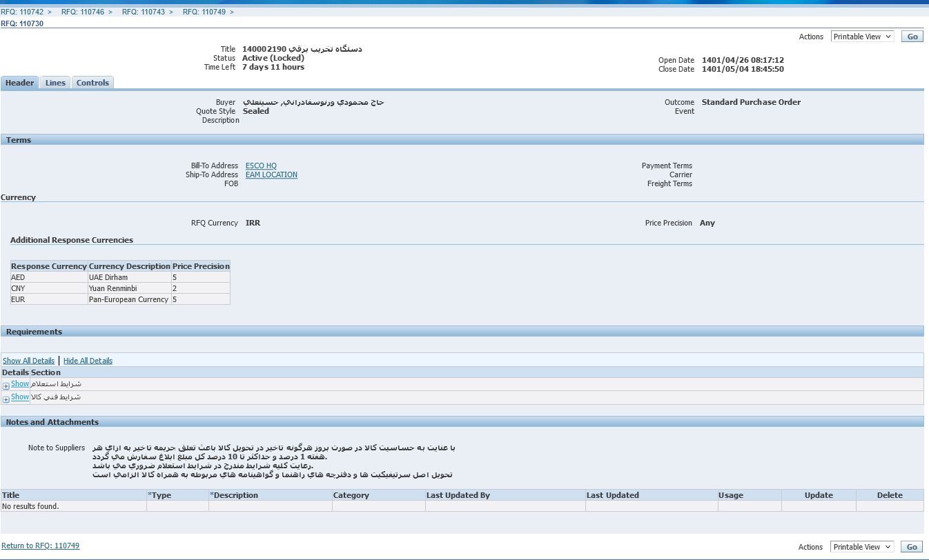This screenshot has width=929, height=560.
Task: Select the Sealed quote style value
Action: point(256,111)
